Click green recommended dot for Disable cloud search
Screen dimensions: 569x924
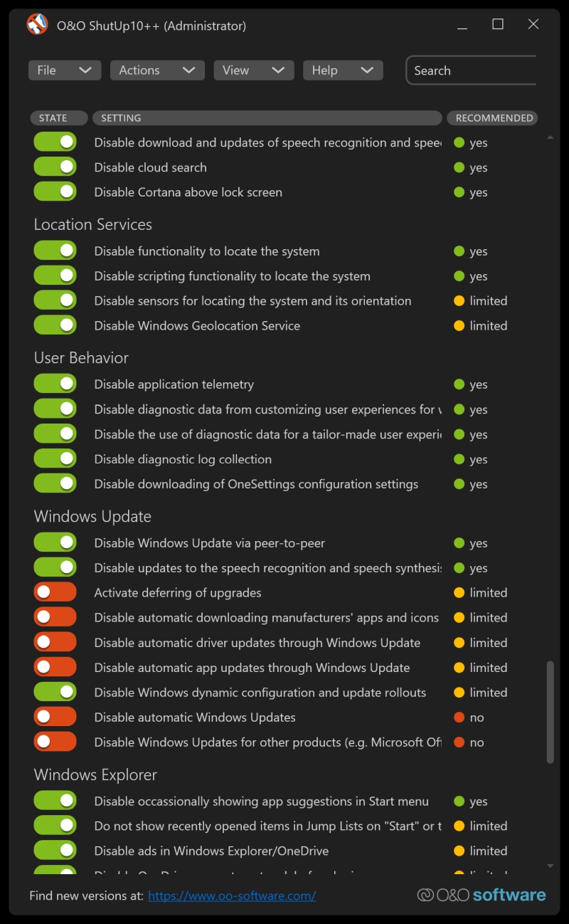coord(459,167)
